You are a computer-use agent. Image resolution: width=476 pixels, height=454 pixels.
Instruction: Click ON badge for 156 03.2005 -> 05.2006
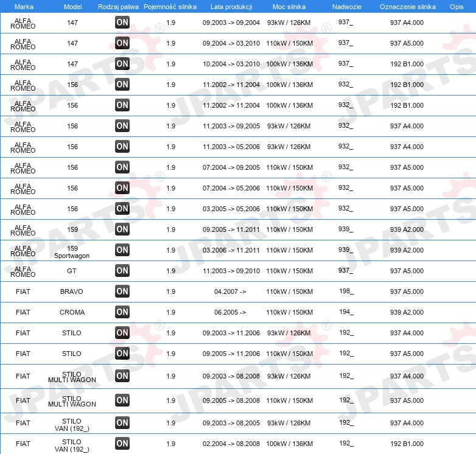(122, 209)
